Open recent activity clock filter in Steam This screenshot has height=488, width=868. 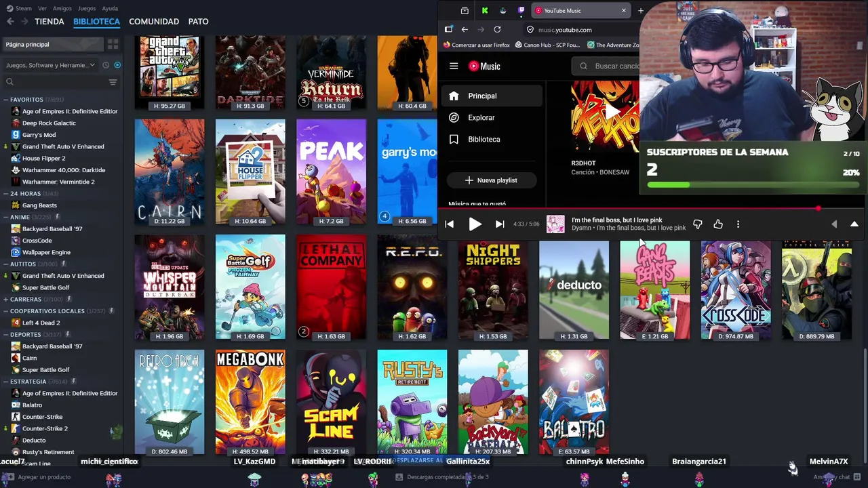(x=106, y=65)
